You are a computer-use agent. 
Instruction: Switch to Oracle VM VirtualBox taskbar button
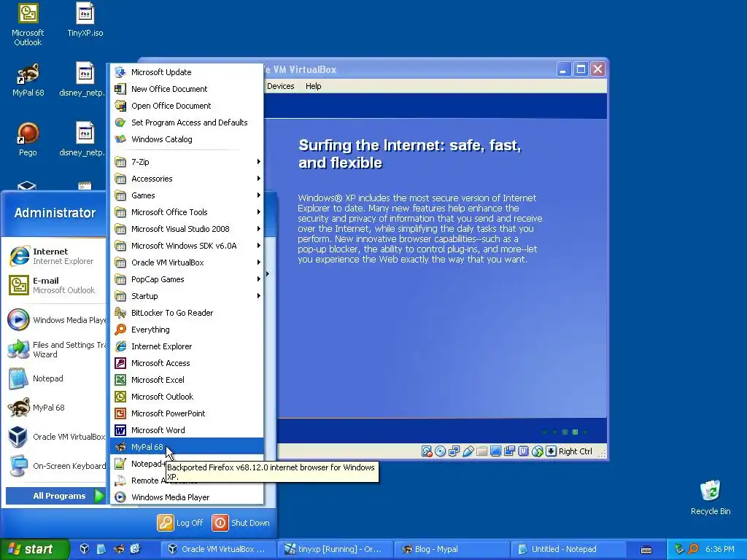tap(217, 549)
